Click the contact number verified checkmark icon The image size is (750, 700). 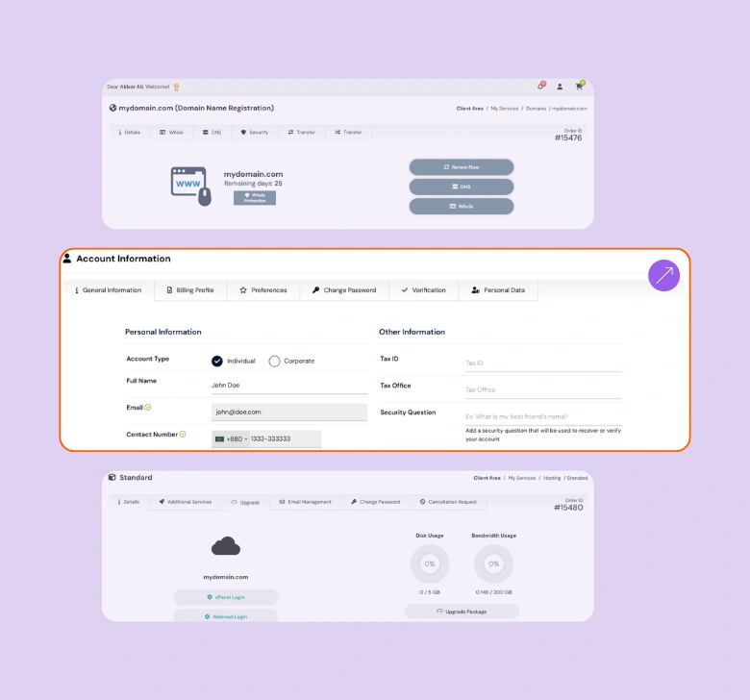click(183, 434)
